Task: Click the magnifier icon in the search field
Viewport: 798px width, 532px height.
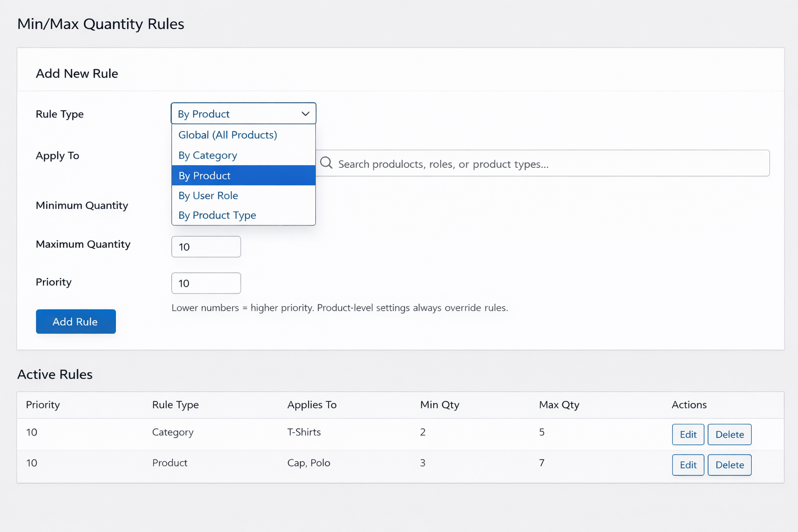Action: pyautogui.click(x=326, y=163)
